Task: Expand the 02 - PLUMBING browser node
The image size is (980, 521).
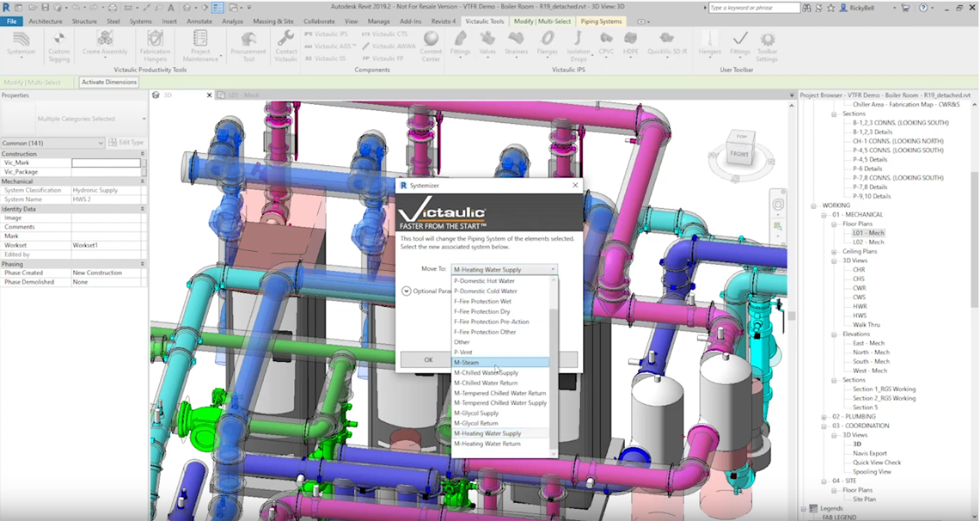Action: click(824, 416)
